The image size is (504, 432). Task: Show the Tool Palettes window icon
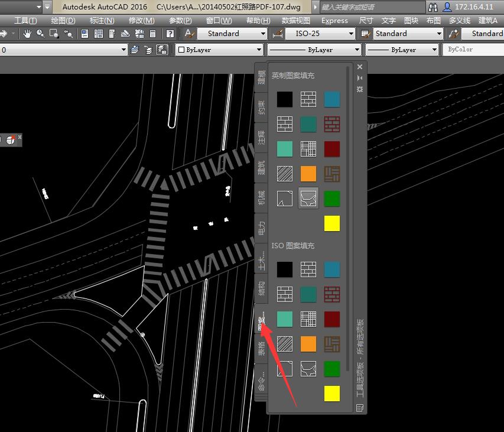pos(112,34)
